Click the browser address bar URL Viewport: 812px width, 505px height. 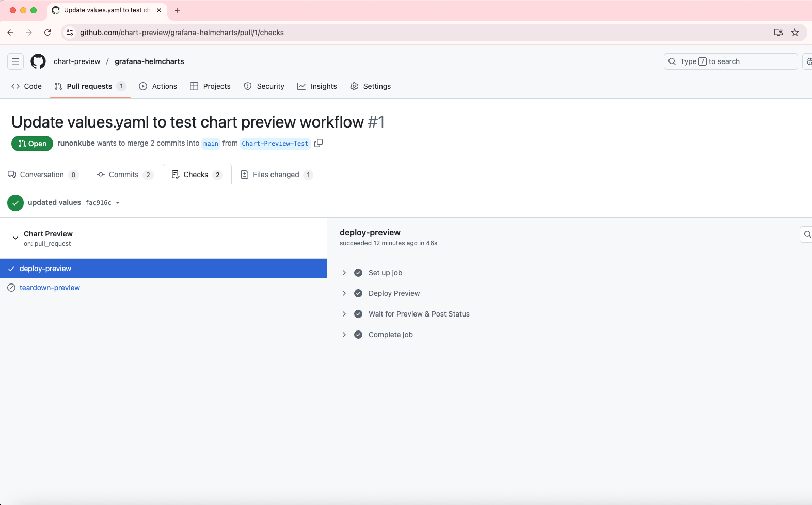(182, 33)
